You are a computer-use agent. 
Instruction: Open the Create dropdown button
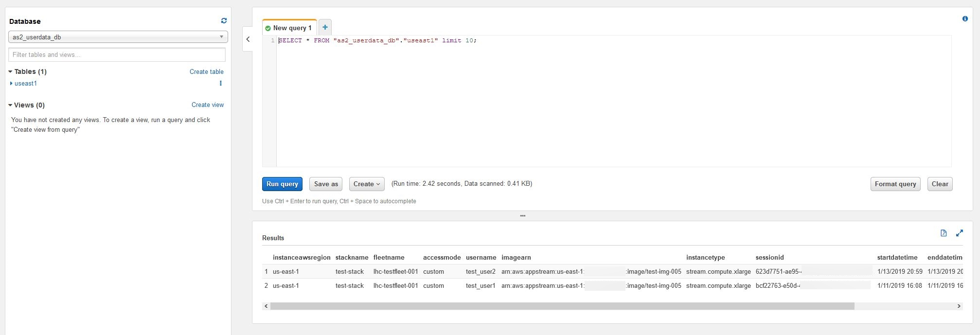[x=367, y=184]
